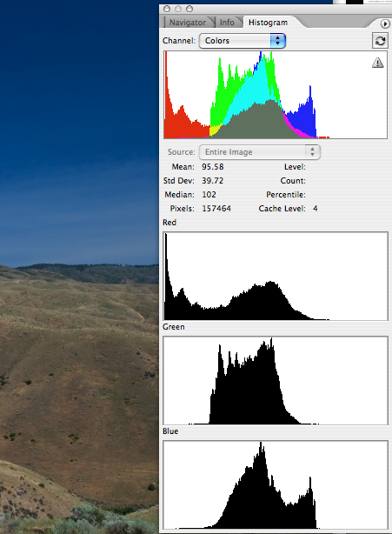Switch to the Navigator tab
Viewport: 392px width, 534px height.
click(x=188, y=23)
